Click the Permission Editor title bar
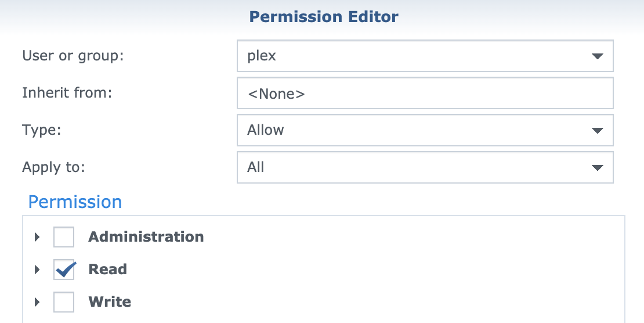This screenshot has width=644, height=323. pyautogui.click(x=323, y=17)
